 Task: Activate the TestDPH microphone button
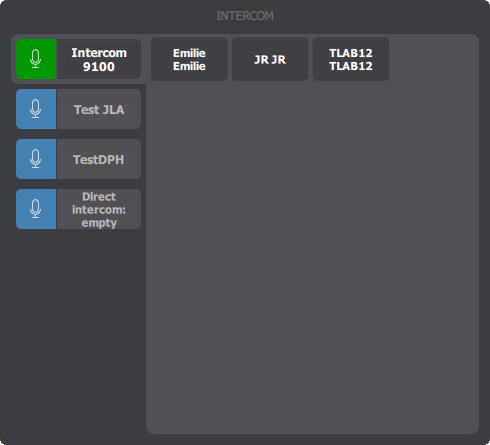36,159
